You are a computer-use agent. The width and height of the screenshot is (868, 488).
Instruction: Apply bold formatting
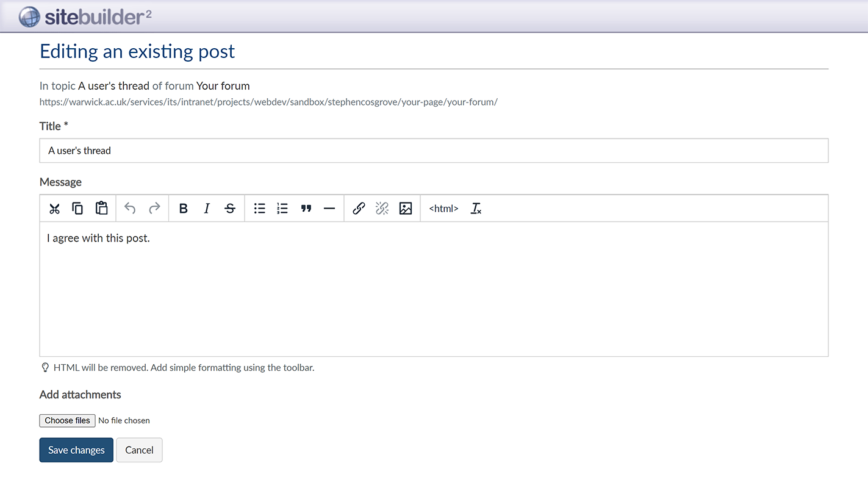(183, 208)
